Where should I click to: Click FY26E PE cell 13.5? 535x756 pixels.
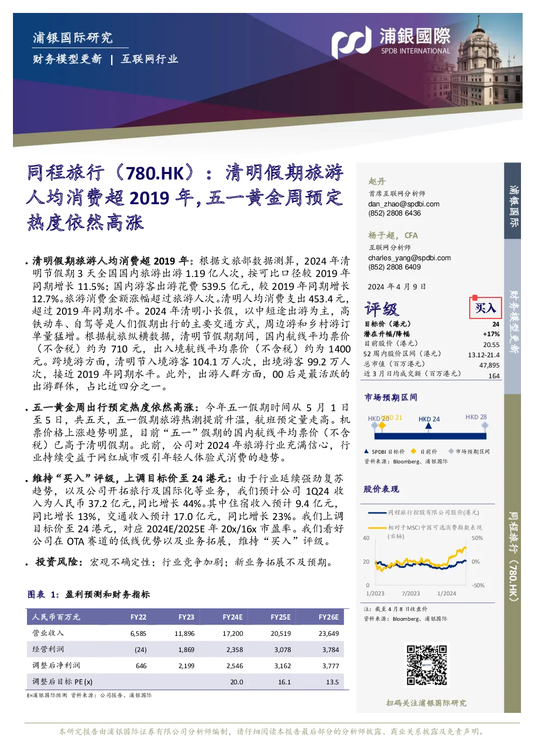click(333, 682)
